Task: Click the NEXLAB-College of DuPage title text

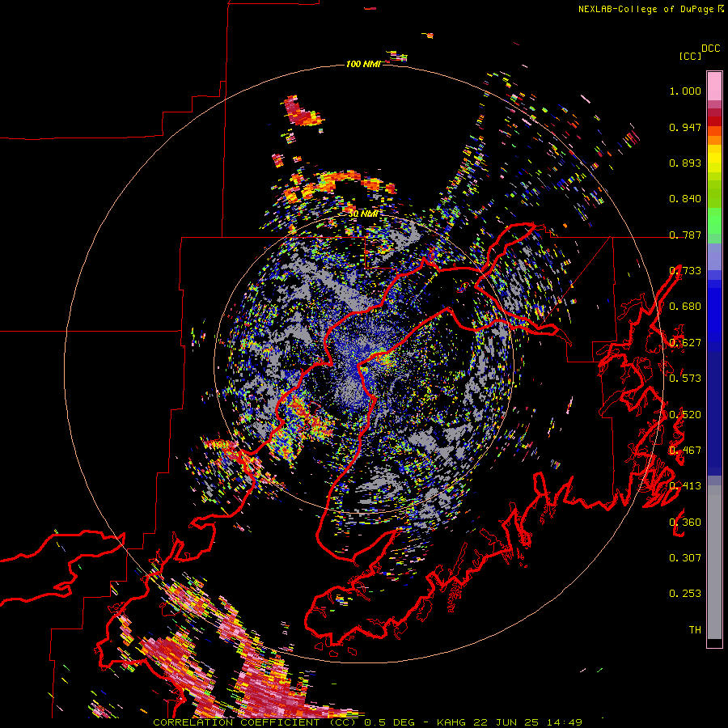Action: 646,9
